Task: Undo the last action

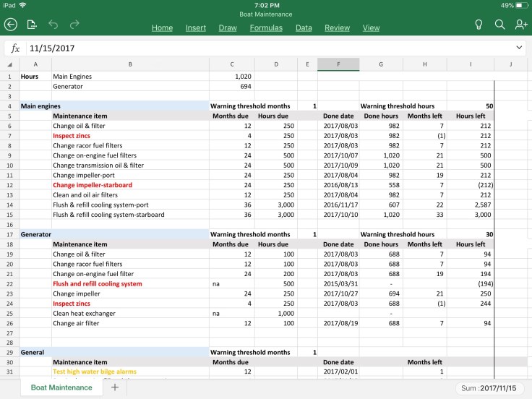Action: 53,25
